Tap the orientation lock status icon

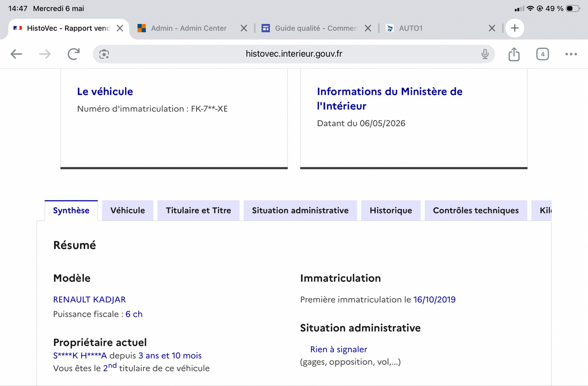[540, 9]
